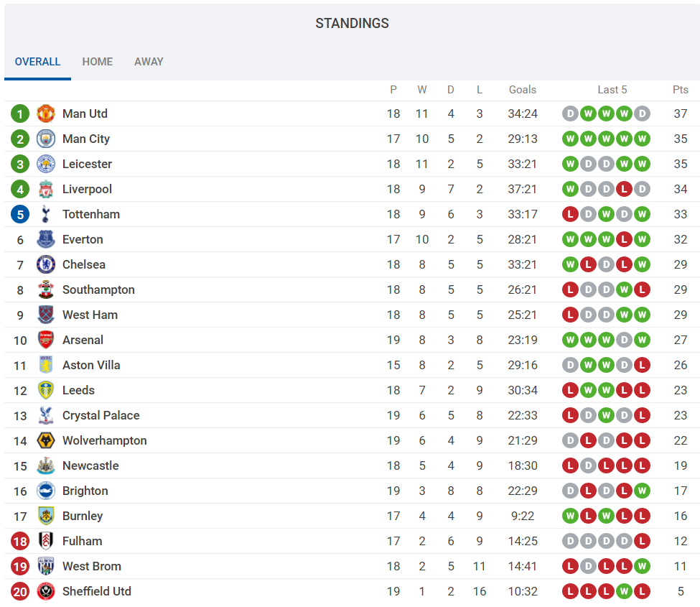Image resolution: width=700 pixels, height=607 pixels.
Task: Click the Man Utd club crest
Action: tap(45, 113)
